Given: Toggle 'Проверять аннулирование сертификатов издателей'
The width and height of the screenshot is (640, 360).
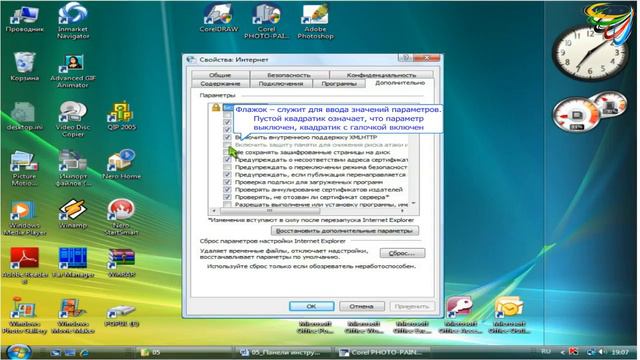Looking at the screenshot, I should [x=228, y=189].
